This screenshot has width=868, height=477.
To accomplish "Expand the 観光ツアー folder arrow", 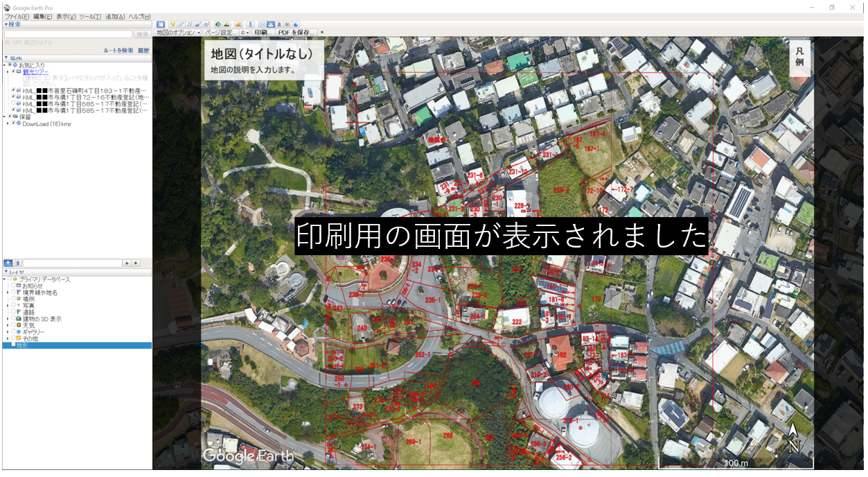I will tap(8, 71).
